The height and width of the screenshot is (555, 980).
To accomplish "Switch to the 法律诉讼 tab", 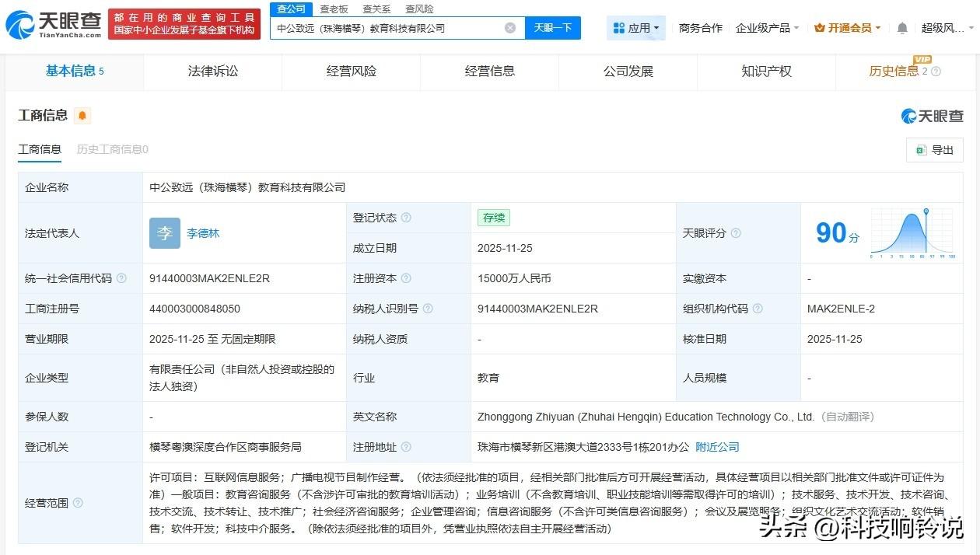I will (213, 72).
